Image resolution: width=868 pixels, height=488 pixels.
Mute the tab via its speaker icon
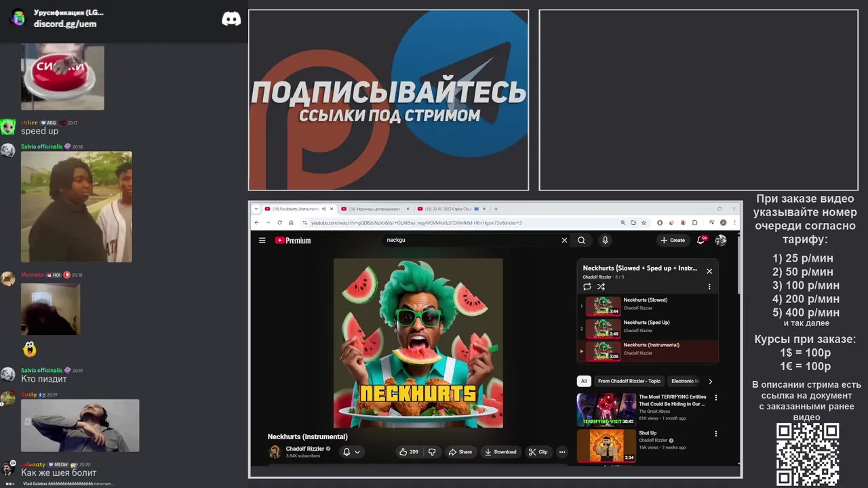323,209
